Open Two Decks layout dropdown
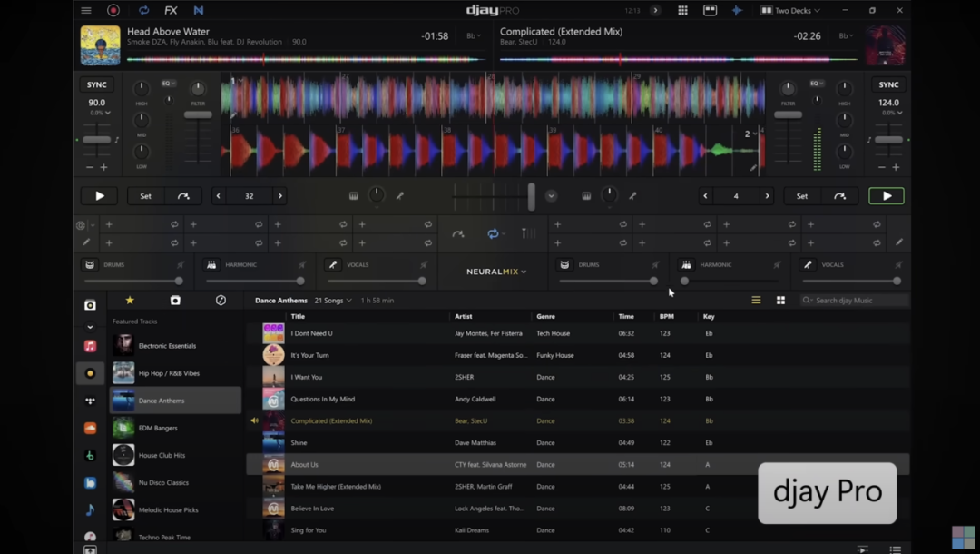This screenshot has height=554, width=980. 790,10
